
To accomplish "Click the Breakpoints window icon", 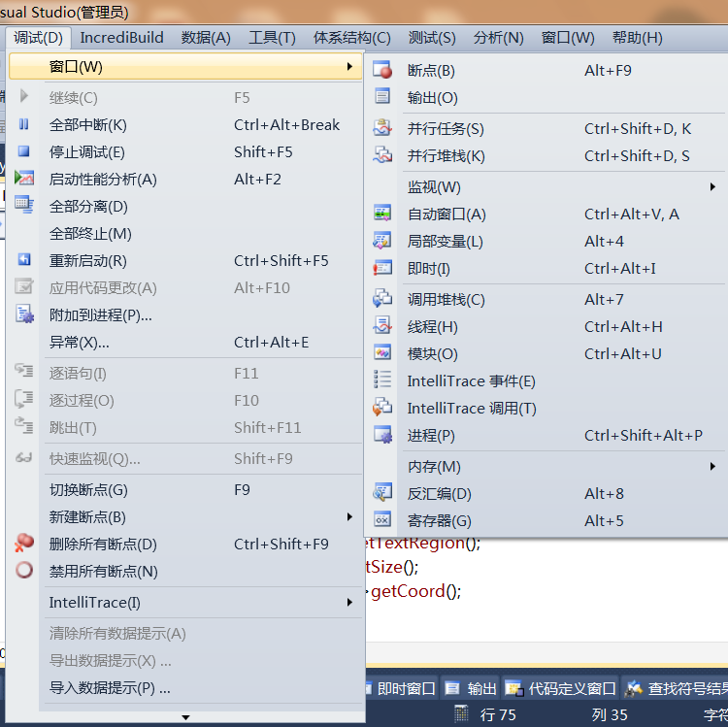I will 382,70.
